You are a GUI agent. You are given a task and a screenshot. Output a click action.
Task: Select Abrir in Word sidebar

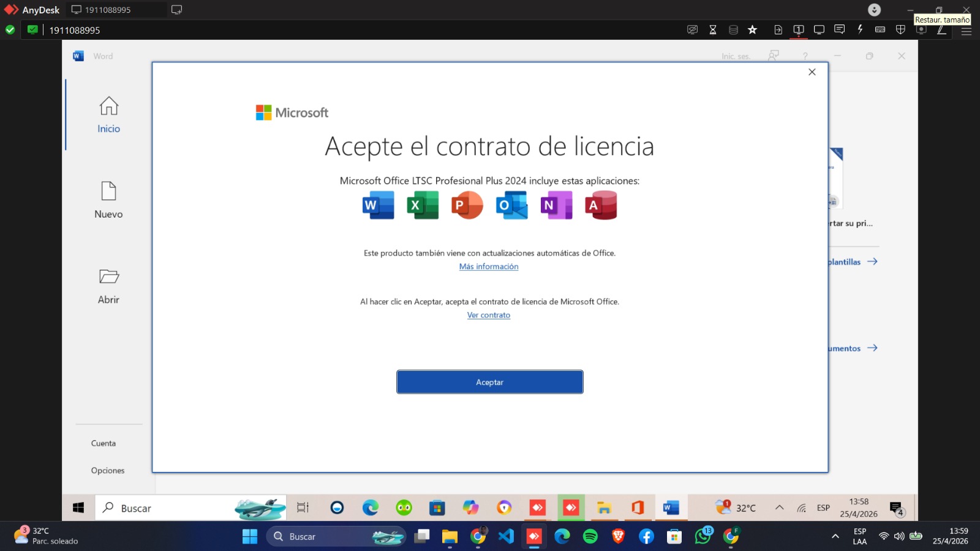click(x=108, y=286)
